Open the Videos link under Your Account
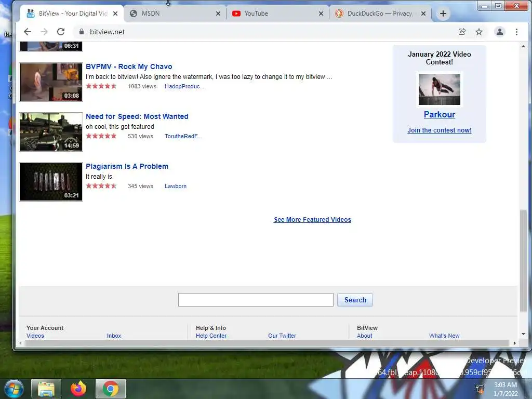This screenshot has width=532, height=399. [x=35, y=336]
